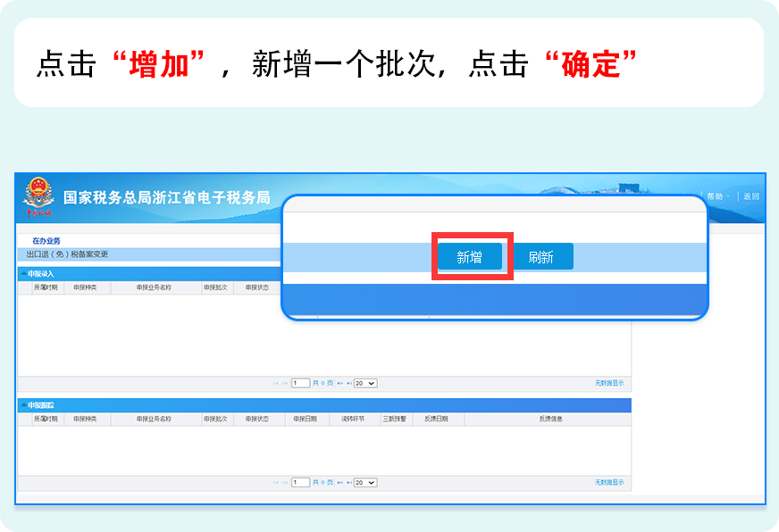The image size is (779, 532).
Task: Go to last page in 申报跟踪 pager
Action: tap(348, 482)
